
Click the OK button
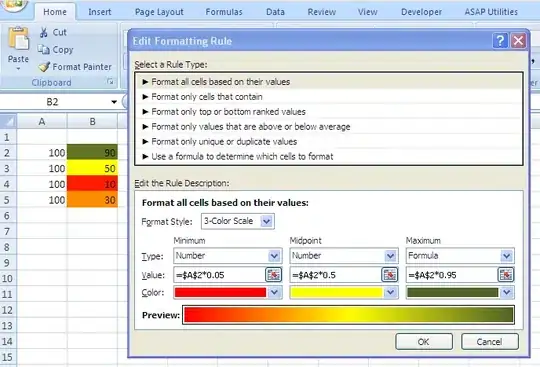click(424, 342)
